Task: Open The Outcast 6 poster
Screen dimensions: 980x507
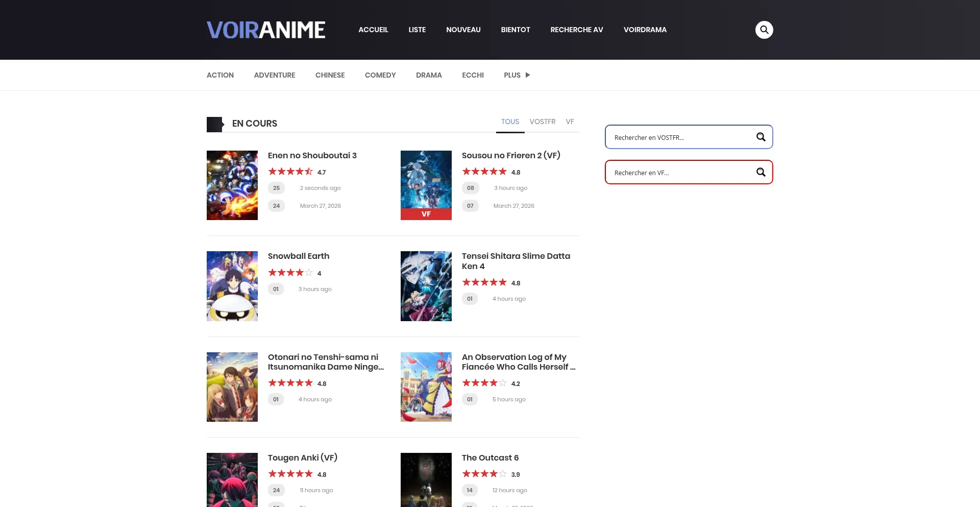Action: [426, 480]
